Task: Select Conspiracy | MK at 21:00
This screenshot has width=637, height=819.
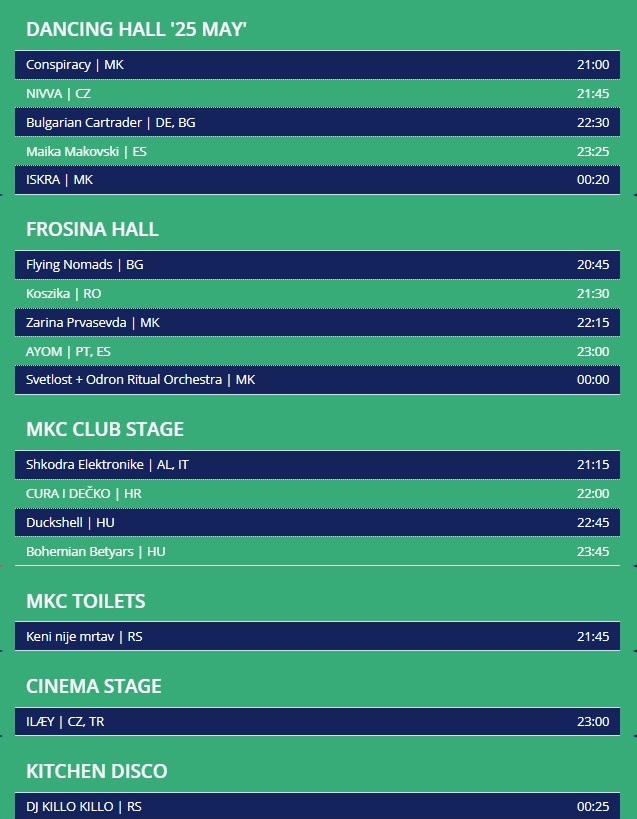Action: point(317,65)
